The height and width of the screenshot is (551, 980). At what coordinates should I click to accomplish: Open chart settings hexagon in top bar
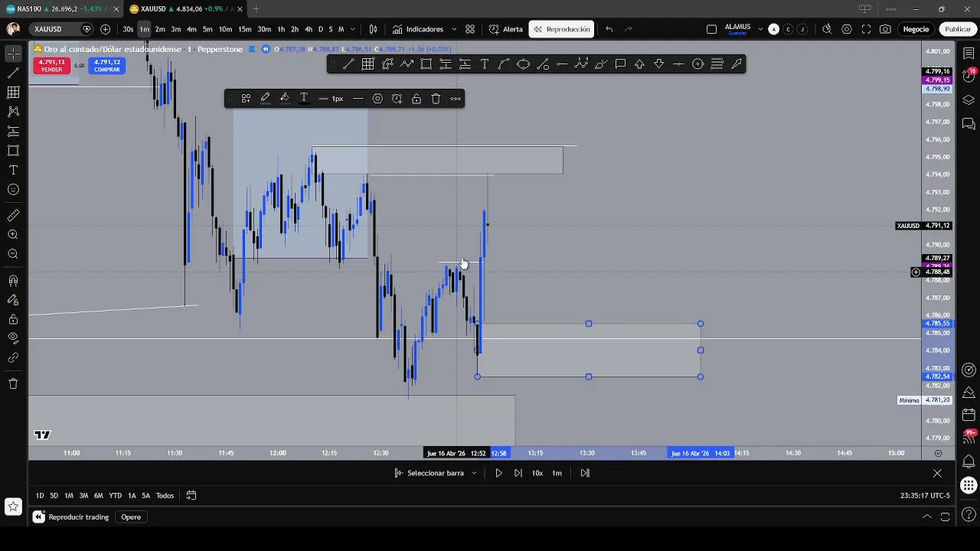(846, 29)
